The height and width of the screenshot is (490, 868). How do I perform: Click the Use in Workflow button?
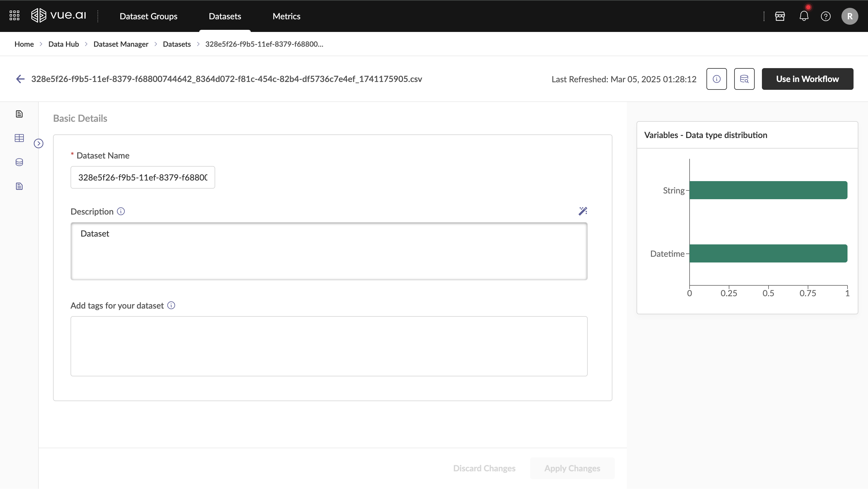tap(807, 79)
